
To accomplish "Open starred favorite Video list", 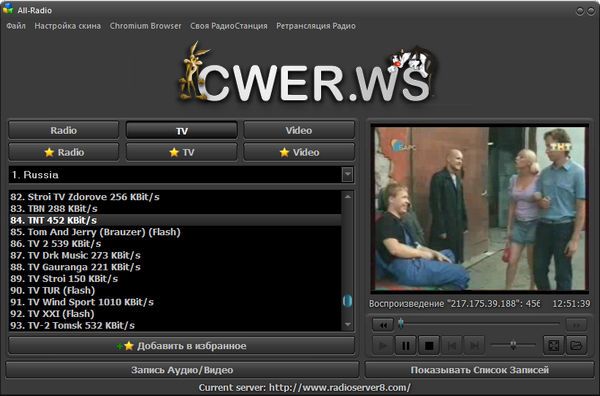I will click(299, 152).
